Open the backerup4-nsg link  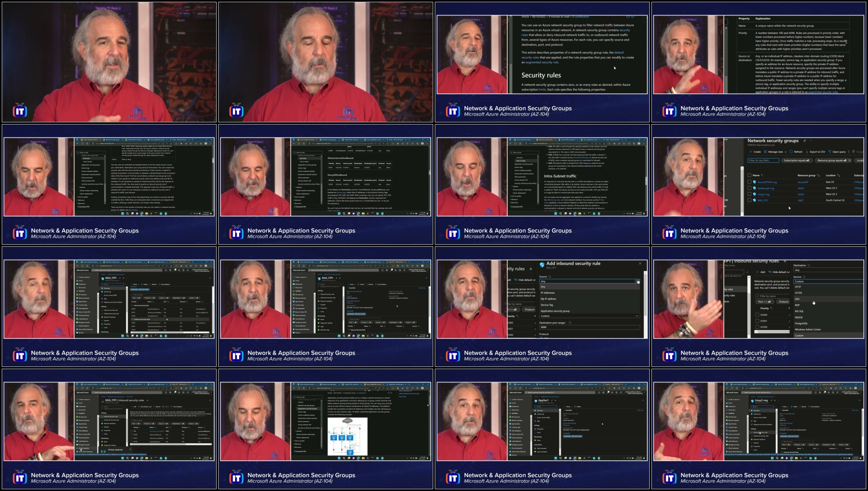pyautogui.click(x=765, y=188)
